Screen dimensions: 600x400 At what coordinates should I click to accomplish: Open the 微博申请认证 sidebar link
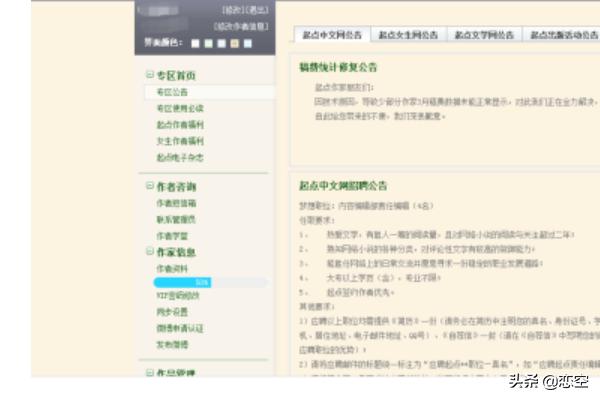(180, 328)
